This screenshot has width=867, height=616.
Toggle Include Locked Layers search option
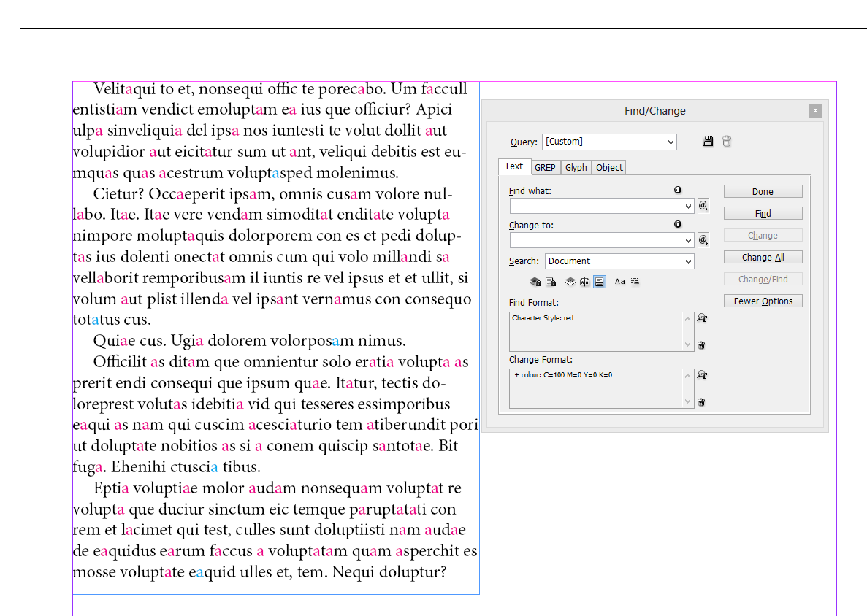pyautogui.click(x=535, y=282)
